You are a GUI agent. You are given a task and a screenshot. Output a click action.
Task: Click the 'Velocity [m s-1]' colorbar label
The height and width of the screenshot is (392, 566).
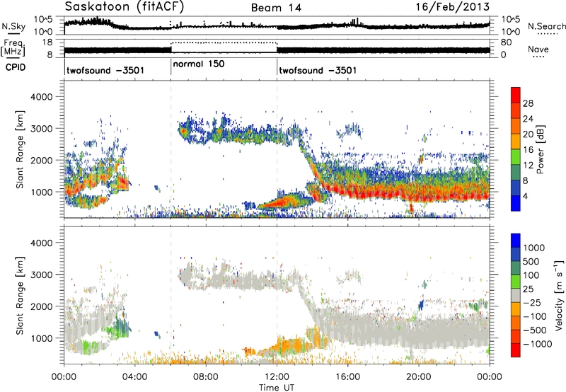(x=559, y=295)
